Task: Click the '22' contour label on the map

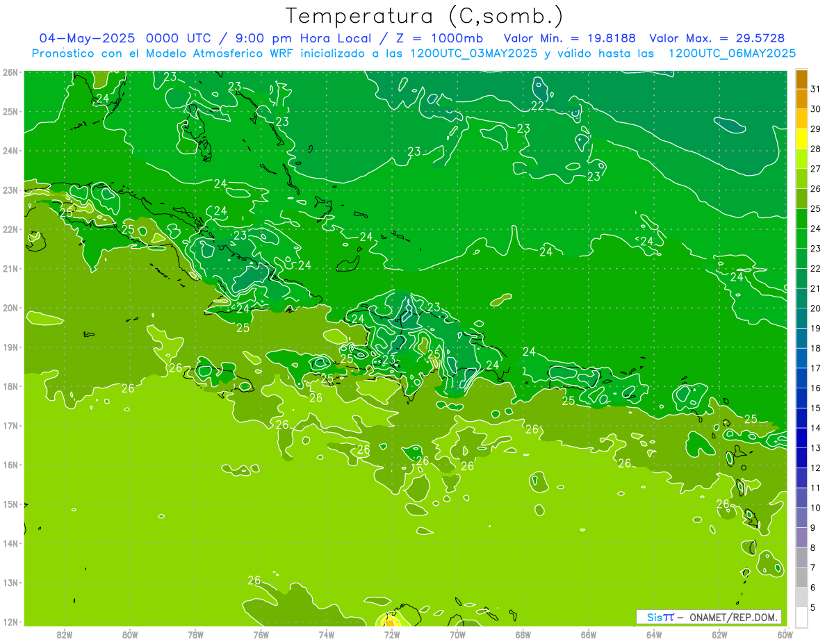Action: click(x=537, y=106)
